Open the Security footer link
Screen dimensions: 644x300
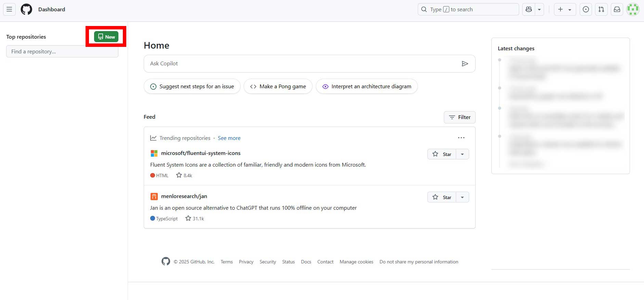(268, 262)
